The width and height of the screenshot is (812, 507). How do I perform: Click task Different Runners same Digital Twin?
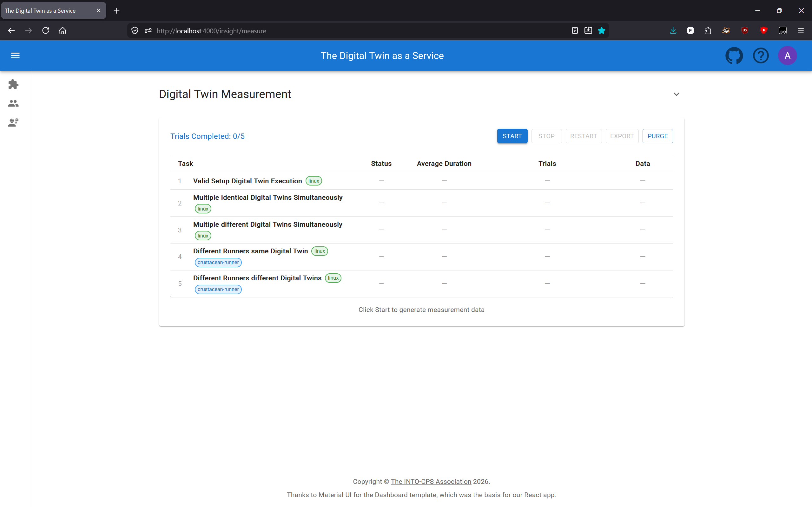point(250,251)
